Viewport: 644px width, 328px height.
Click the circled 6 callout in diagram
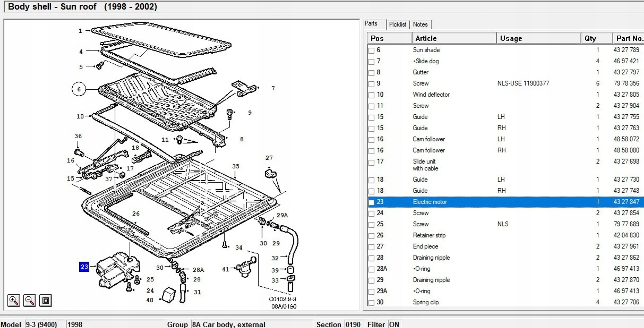point(79,89)
